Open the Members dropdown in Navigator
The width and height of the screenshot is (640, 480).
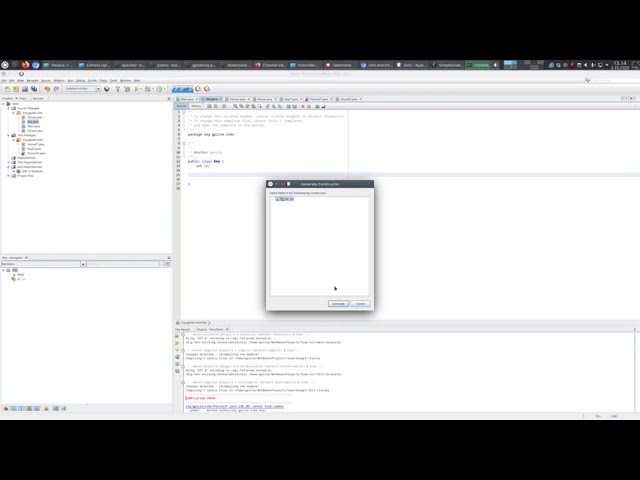[x=83, y=264]
